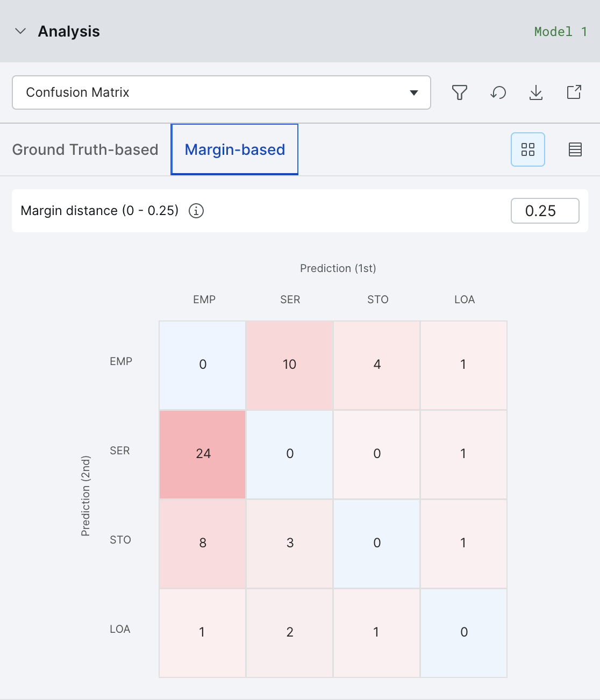The image size is (600, 700).
Task: Click the EMP column header
Action: click(x=204, y=299)
